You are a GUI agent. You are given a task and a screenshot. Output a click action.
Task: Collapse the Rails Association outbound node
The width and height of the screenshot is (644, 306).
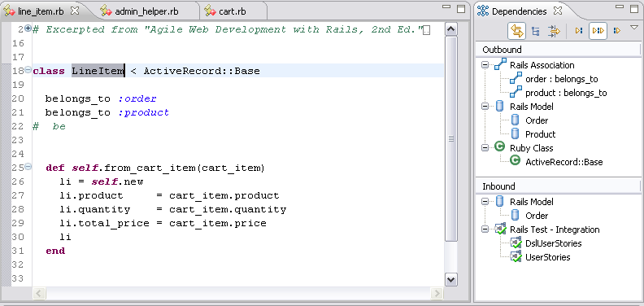(485, 65)
